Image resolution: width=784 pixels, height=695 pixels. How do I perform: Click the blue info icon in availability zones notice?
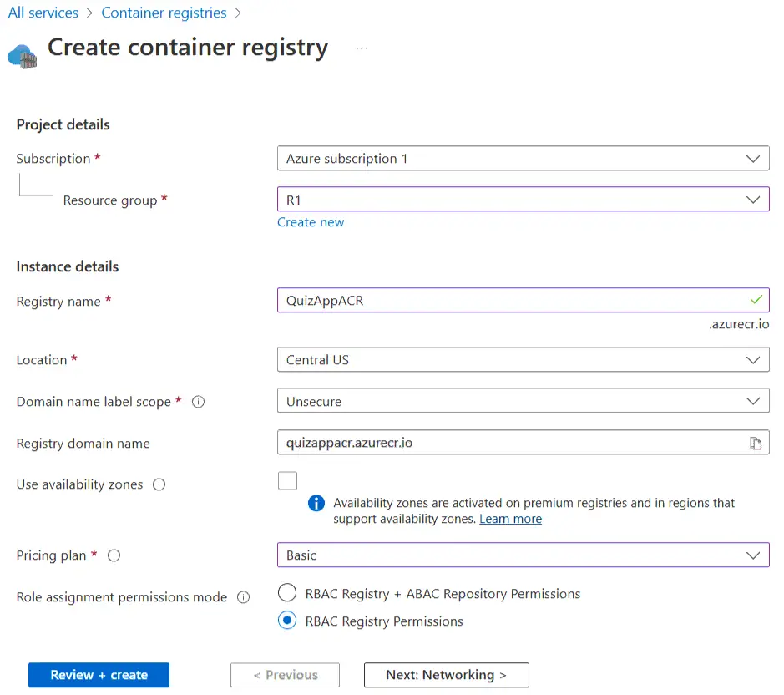pyautogui.click(x=316, y=503)
